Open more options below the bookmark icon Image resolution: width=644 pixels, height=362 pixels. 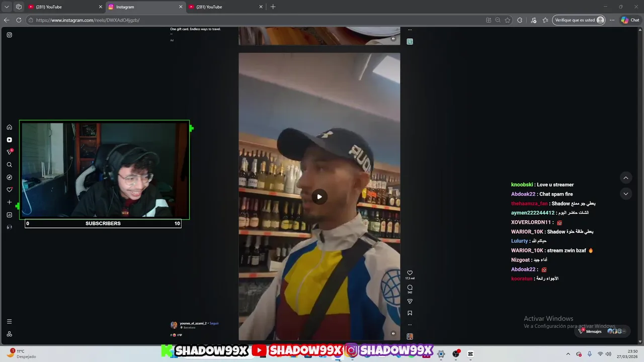[x=410, y=325]
